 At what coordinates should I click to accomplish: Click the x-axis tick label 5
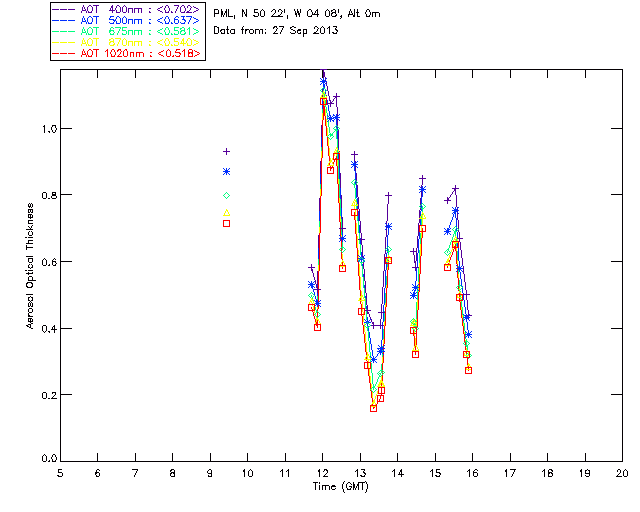[x=60, y=472]
